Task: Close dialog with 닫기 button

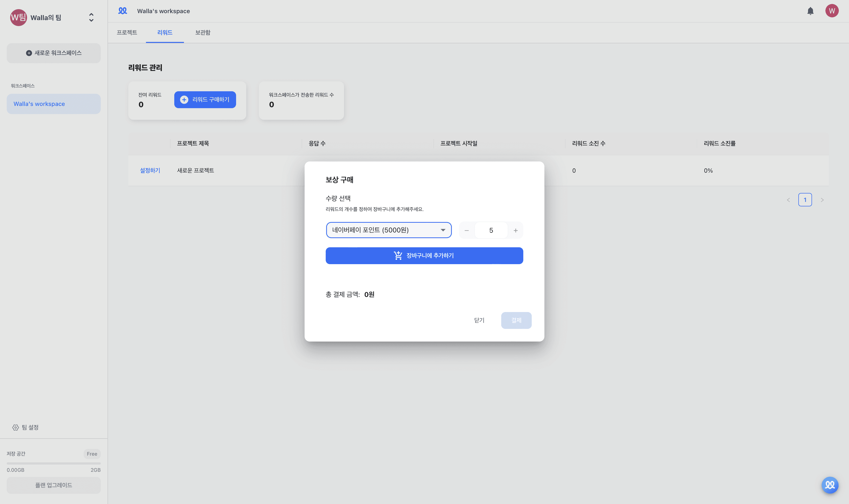Action: (x=479, y=320)
